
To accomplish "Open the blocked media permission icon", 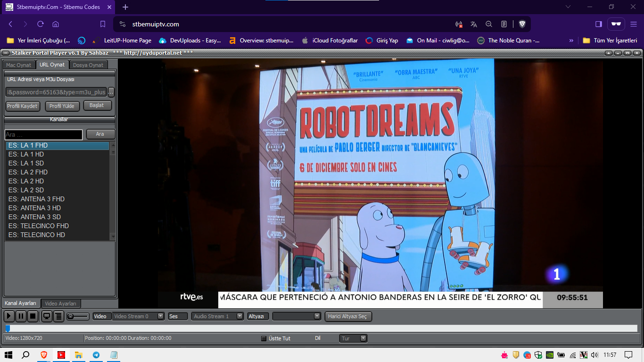I will click(459, 24).
